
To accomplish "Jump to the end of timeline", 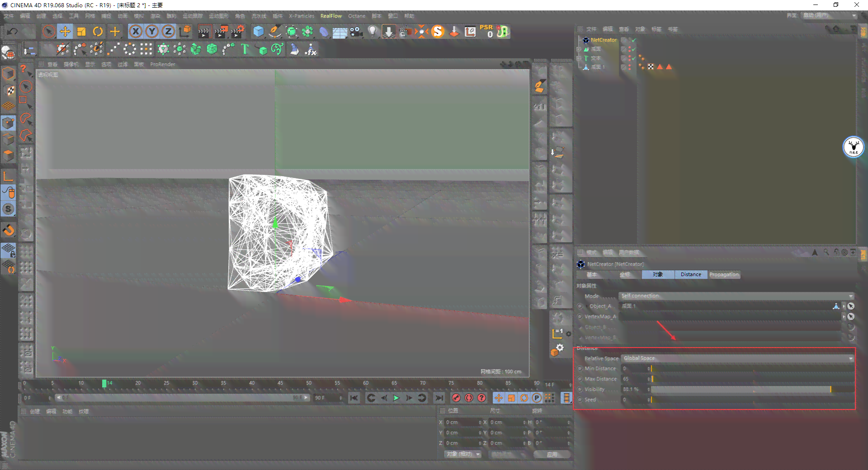I will coord(439,398).
